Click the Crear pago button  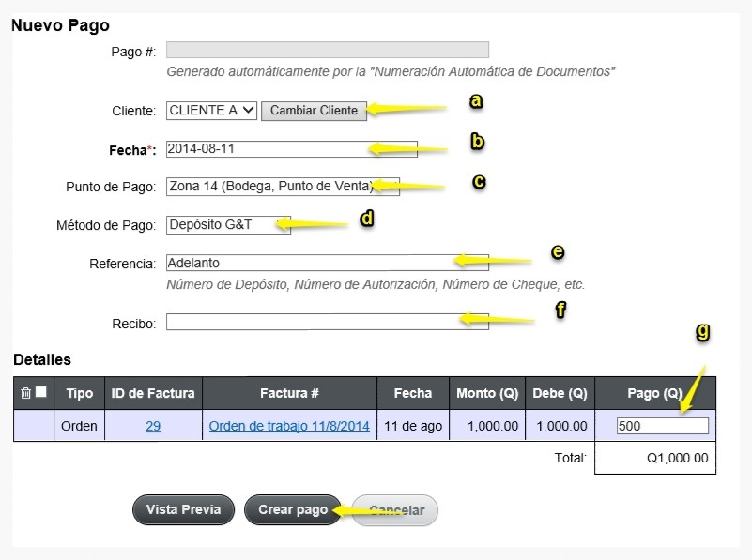pyautogui.click(x=293, y=509)
